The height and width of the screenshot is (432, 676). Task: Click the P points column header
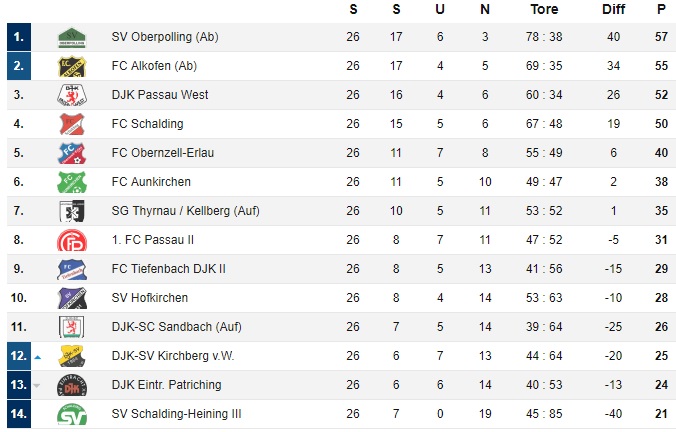coord(661,9)
